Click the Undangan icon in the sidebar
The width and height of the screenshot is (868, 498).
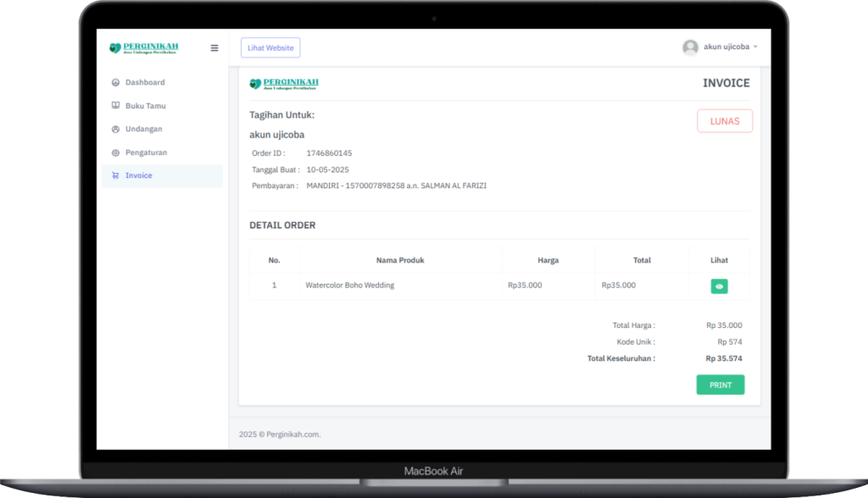click(x=115, y=129)
